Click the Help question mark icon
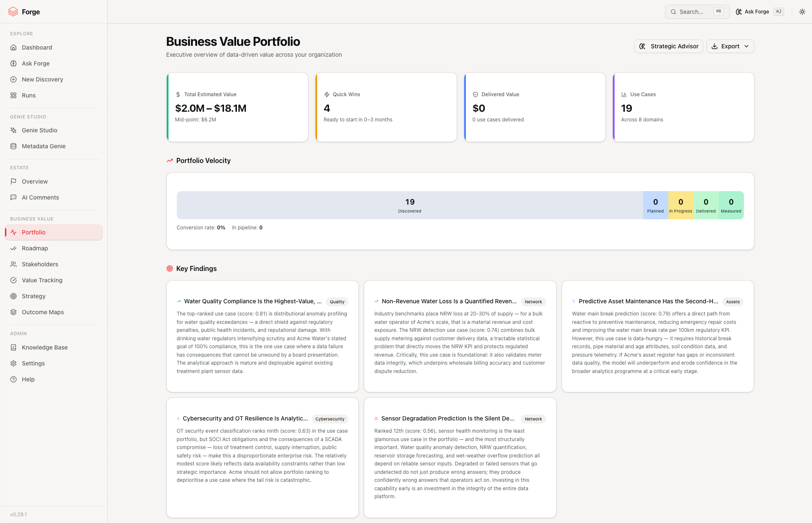Image resolution: width=812 pixels, height=523 pixels. [x=13, y=379]
